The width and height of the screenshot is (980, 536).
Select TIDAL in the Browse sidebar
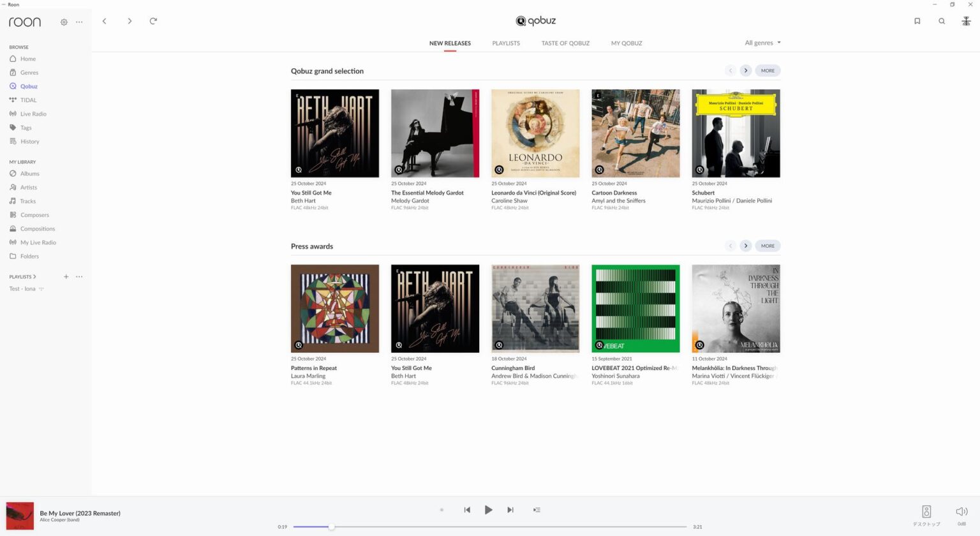point(28,100)
